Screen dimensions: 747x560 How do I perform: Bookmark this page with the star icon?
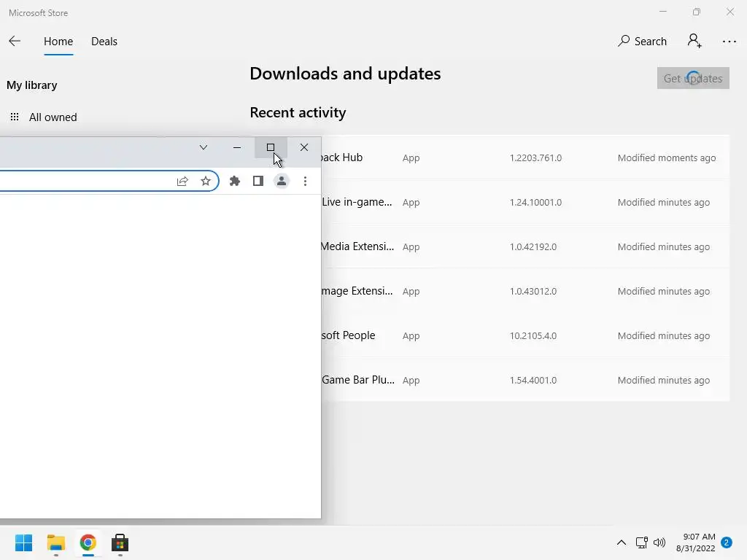tap(205, 181)
